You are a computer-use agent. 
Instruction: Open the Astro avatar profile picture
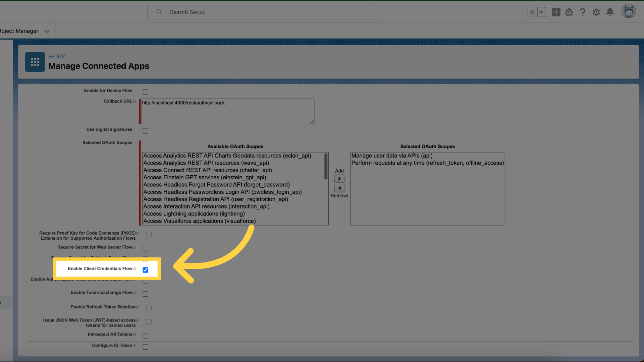pyautogui.click(x=629, y=11)
